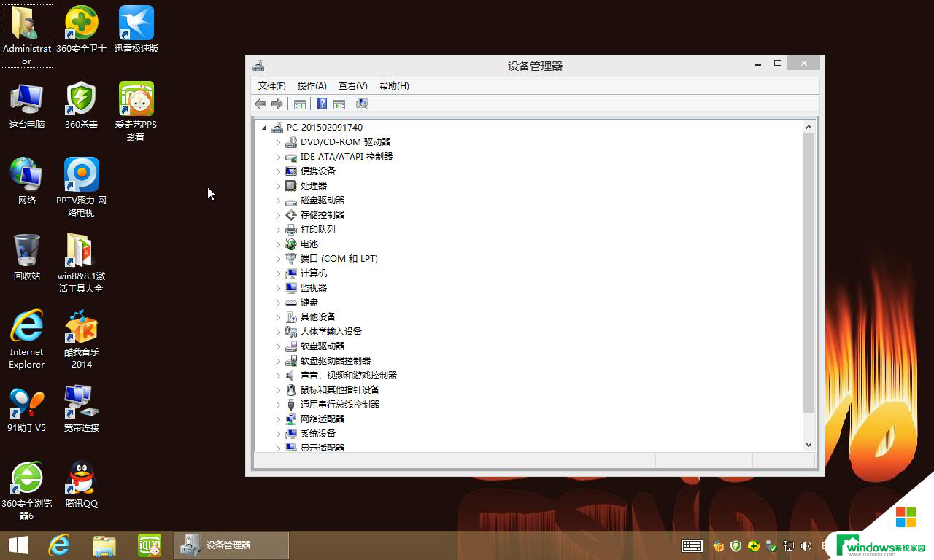
Task: Select the 软盘驱动器控制器 icon
Action: click(291, 361)
